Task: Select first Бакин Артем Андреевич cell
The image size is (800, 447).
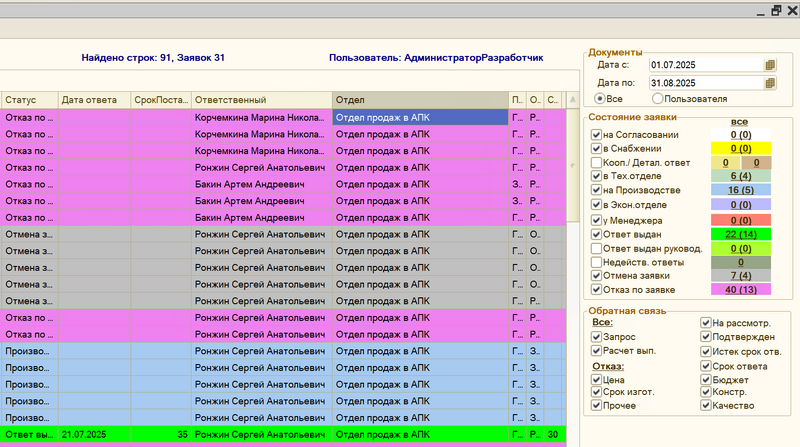Action: [262, 184]
